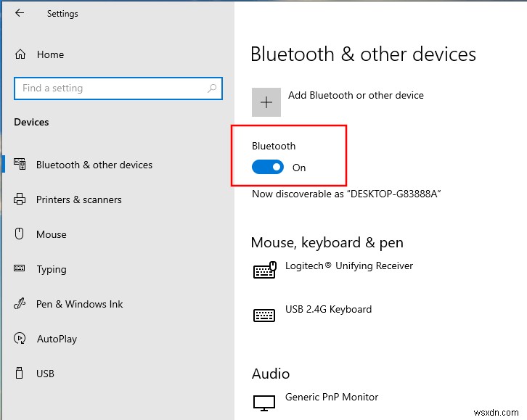Image resolution: width=527 pixels, height=420 pixels.
Task: Select Generic PnP Monitor device entry
Action: coord(332,397)
